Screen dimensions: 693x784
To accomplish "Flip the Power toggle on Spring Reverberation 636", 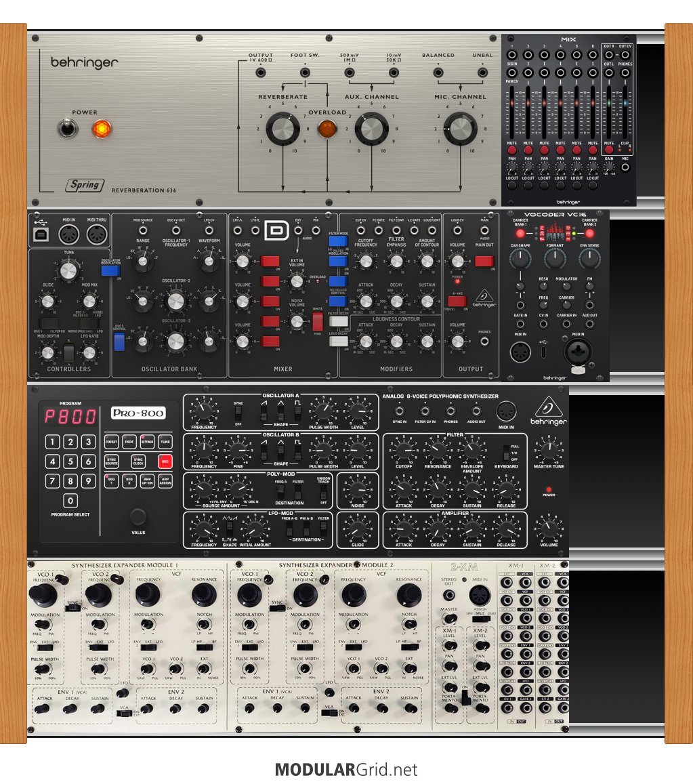I will 68,129.
